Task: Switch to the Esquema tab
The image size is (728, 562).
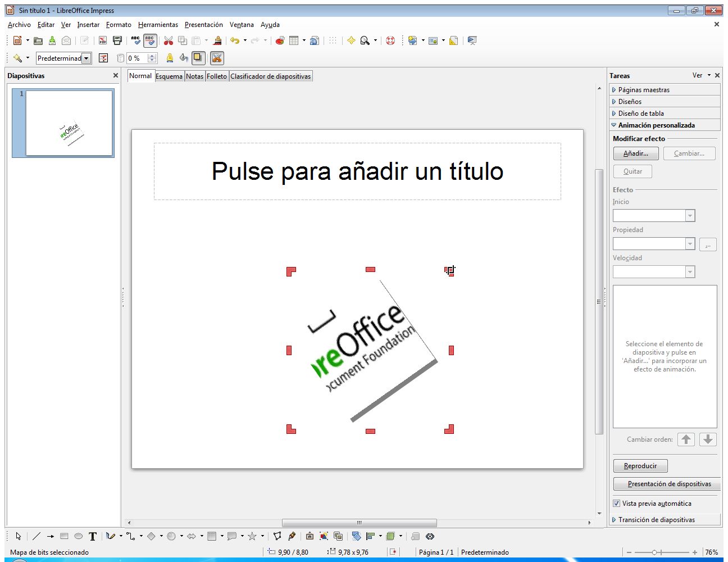Action: (169, 76)
